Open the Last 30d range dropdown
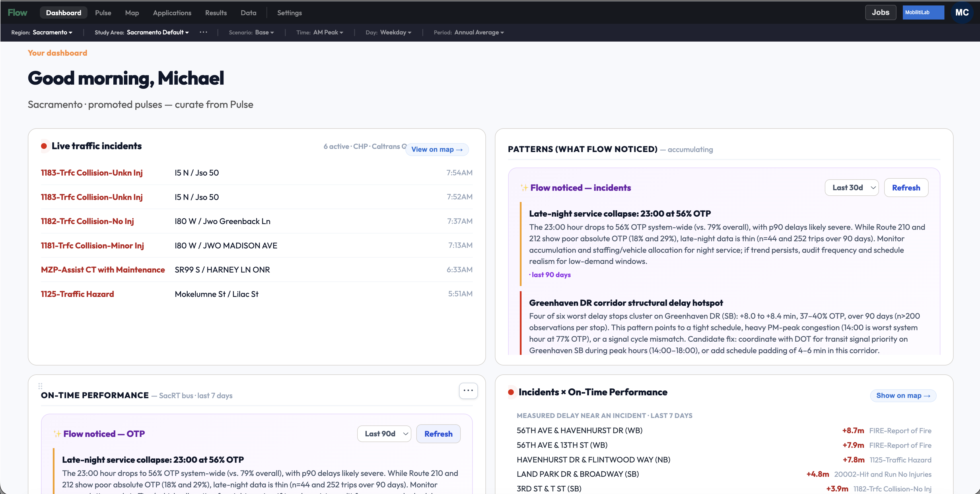The image size is (980, 494). [x=851, y=188]
